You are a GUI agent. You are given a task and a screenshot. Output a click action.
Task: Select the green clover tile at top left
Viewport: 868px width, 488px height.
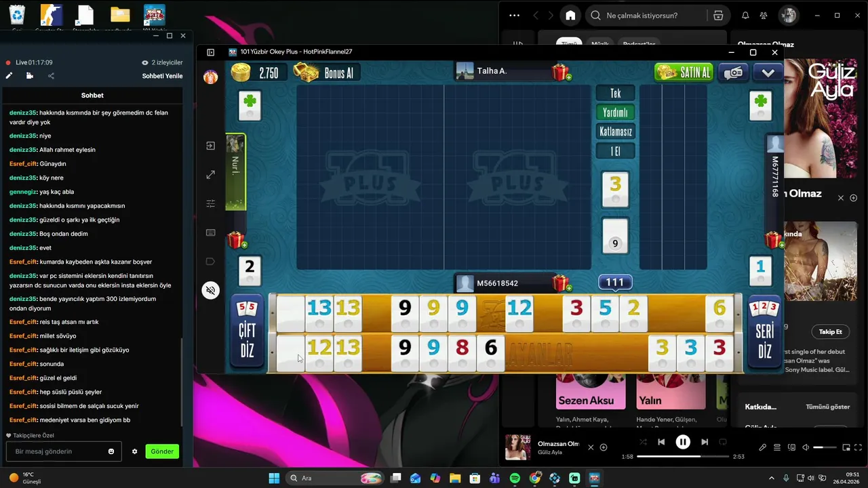(x=250, y=106)
